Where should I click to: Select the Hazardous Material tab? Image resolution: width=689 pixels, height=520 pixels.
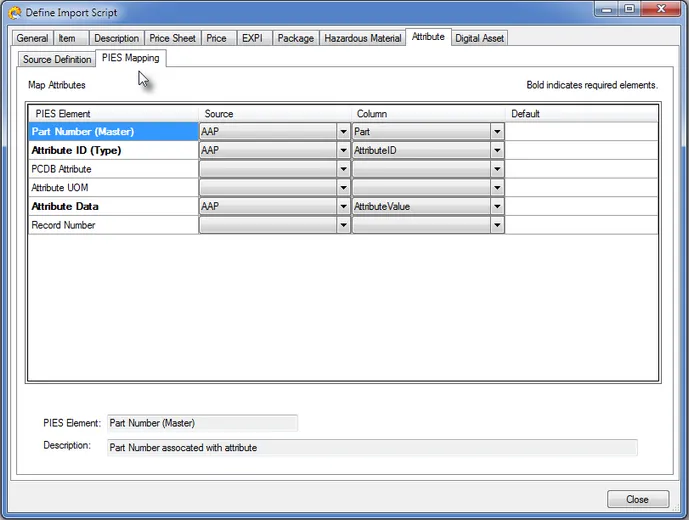pos(363,38)
